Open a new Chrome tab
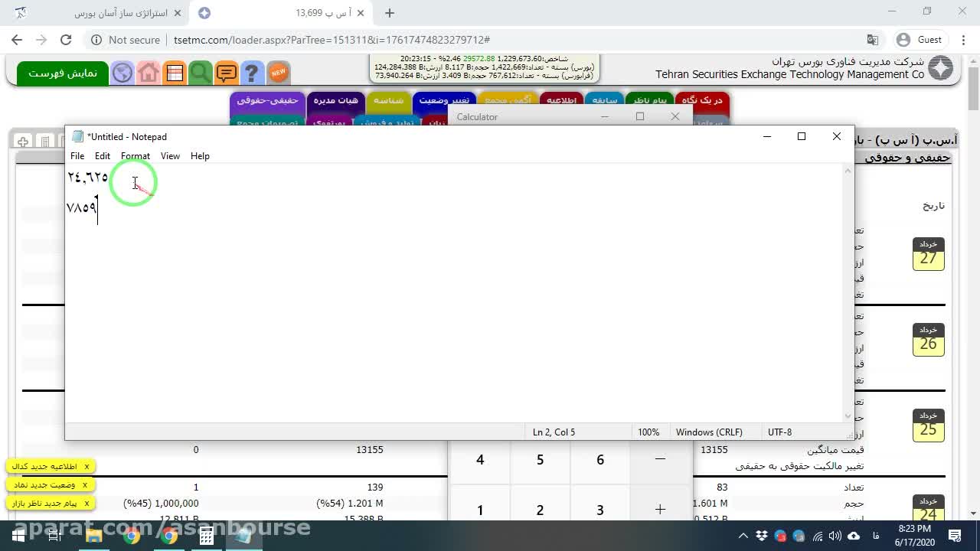Screen dimensions: 980x551 click(x=390, y=13)
